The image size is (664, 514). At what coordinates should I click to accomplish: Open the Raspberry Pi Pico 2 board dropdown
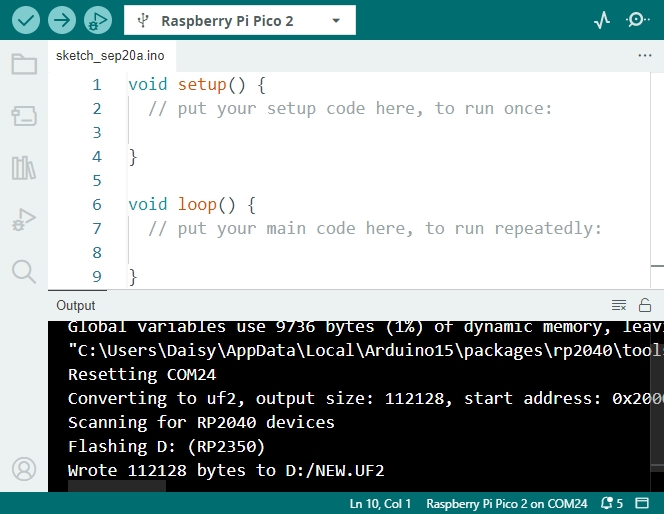coord(240,20)
